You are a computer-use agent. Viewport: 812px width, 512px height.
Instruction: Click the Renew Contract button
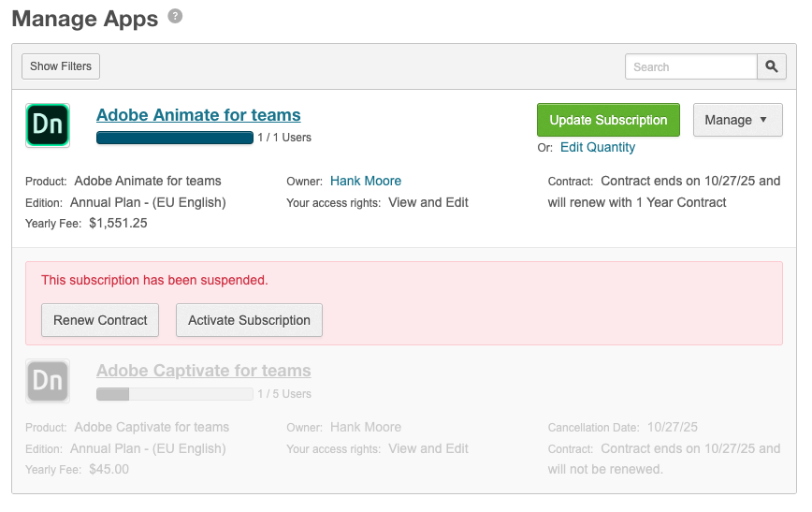click(100, 320)
